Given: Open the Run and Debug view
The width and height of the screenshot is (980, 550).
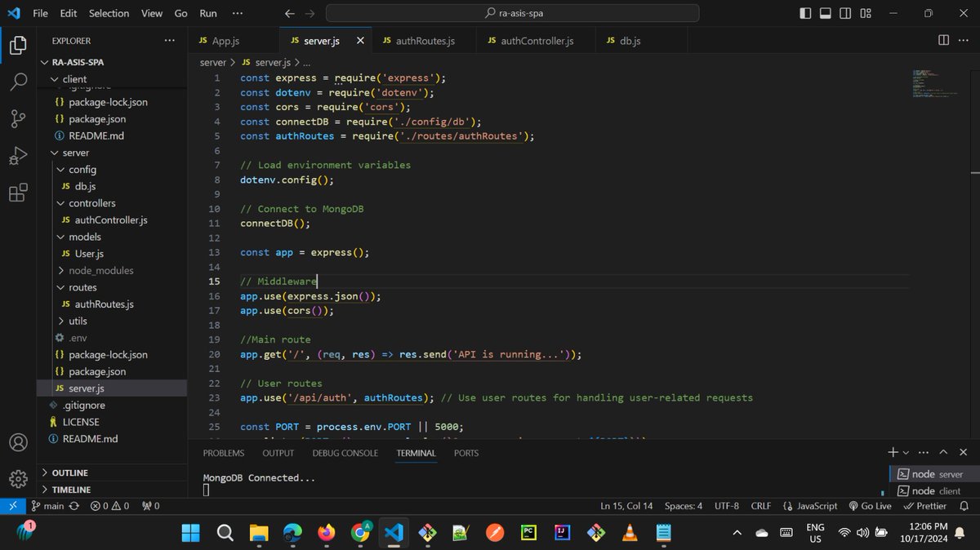Looking at the screenshot, I should point(18,156).
